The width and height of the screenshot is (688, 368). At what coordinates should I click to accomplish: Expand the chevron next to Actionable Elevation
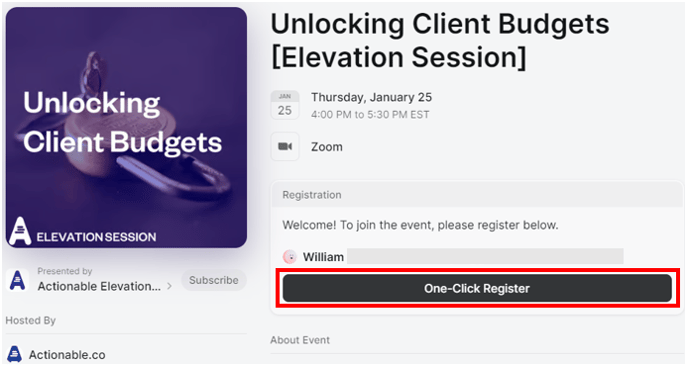coord(169,287)
